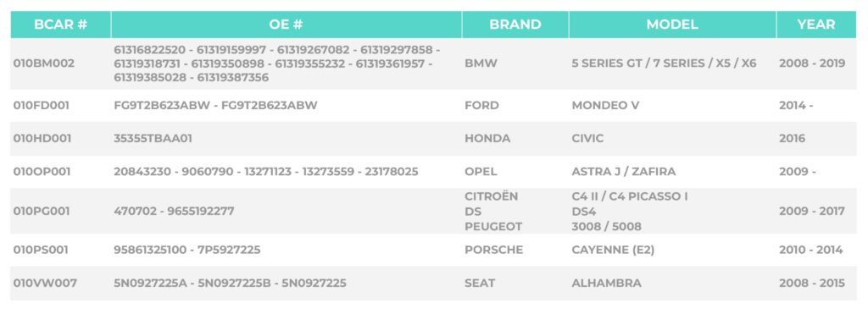Click part number 010OP001
The width and height of the screenshot is (868, 314).
point(42,171)
